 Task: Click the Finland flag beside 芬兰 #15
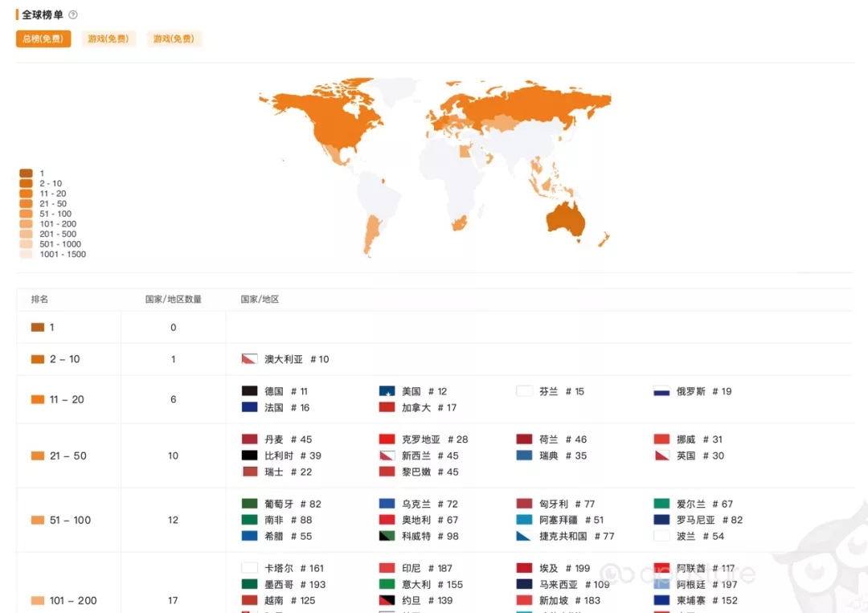point(523,391)
